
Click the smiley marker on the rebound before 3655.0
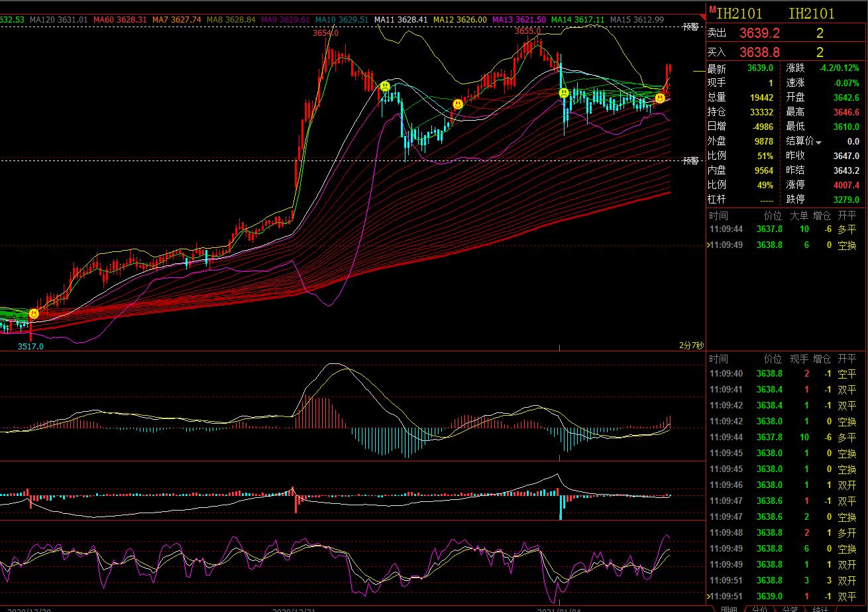click(458, 104)
